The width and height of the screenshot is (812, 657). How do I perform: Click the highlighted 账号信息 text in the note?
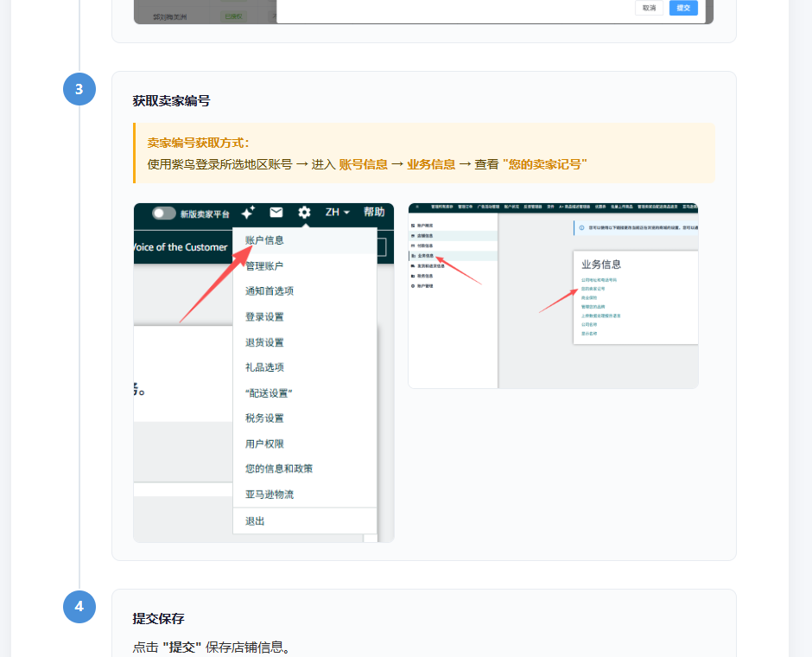click(363, 165)
